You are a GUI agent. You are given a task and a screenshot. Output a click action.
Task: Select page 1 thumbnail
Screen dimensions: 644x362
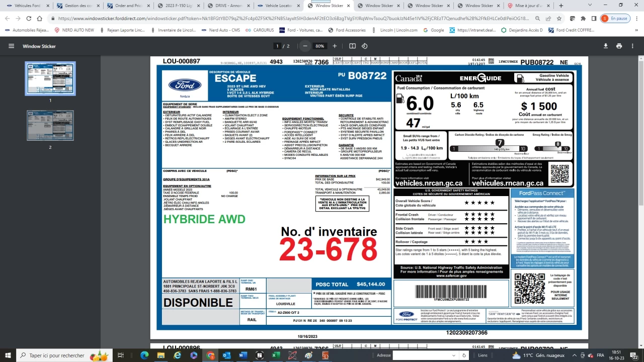point(50,79)
